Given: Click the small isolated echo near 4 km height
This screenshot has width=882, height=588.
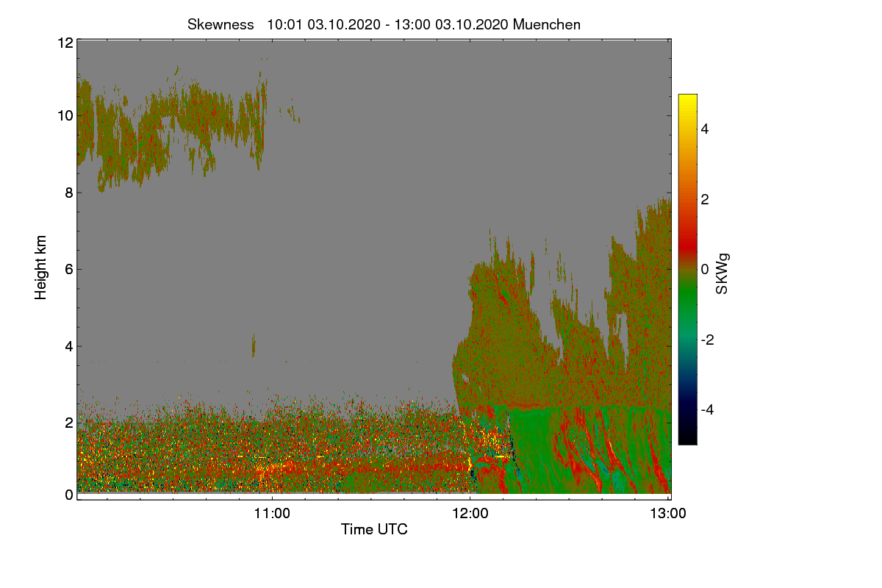Looking at the screenshot, I should 254,345.
